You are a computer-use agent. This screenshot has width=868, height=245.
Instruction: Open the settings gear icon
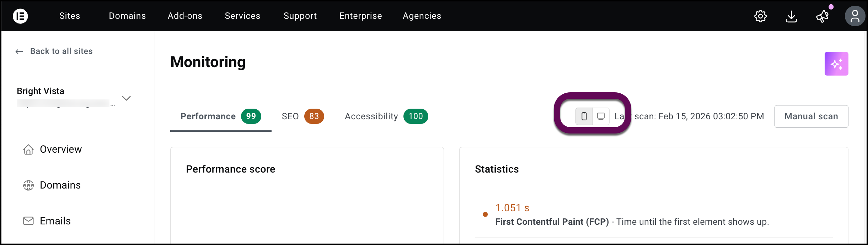(760, 16)
